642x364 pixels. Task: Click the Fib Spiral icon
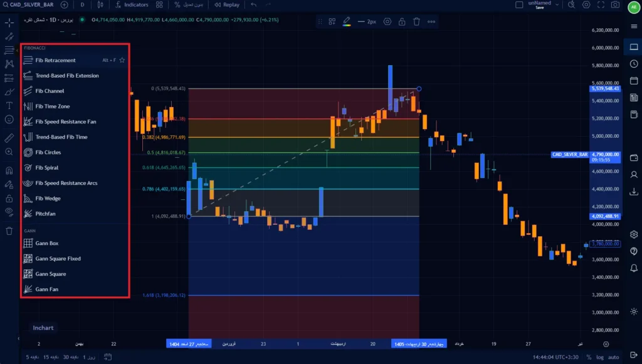coord(28,168)
